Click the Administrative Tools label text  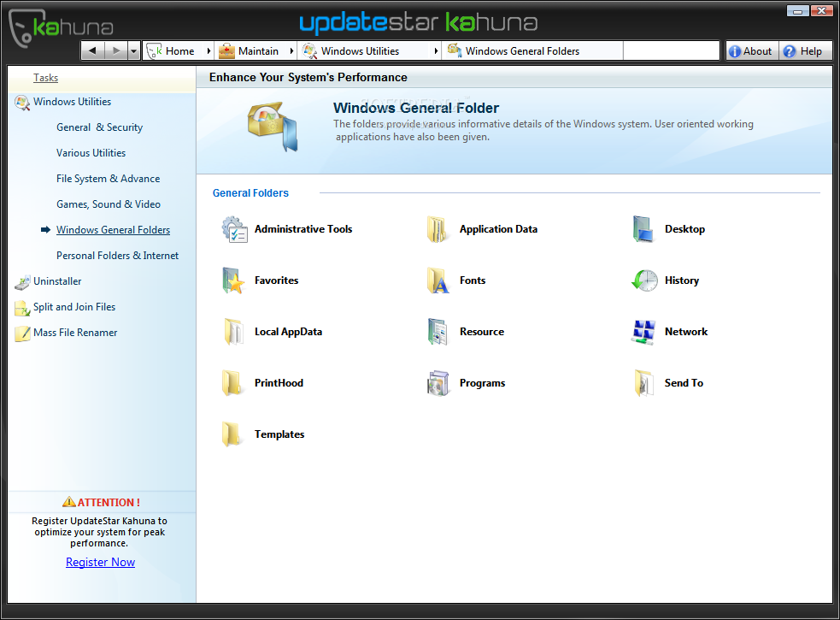point(303,229)
